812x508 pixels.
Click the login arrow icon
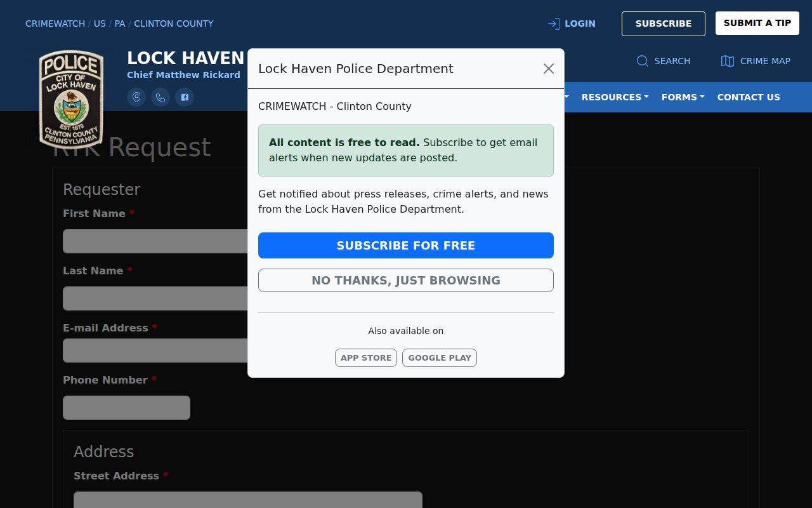[554, 23]
